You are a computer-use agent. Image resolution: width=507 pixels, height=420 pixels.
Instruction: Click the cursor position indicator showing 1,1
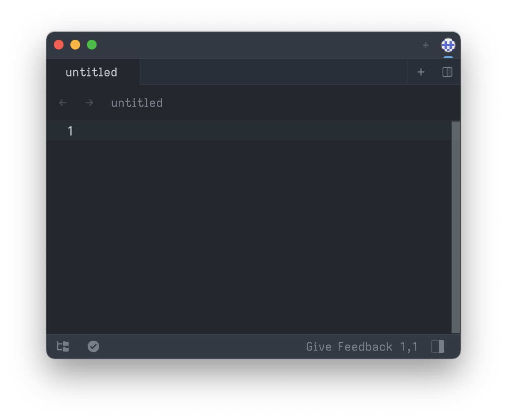[409, 346]
